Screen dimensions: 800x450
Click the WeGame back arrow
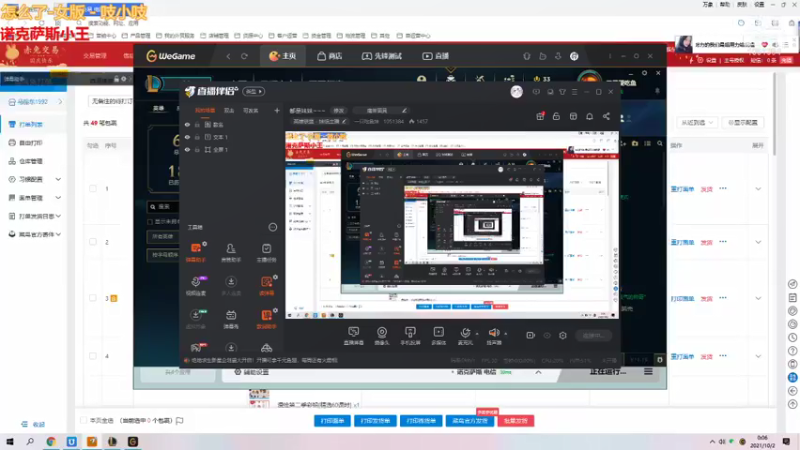(228, 56)
